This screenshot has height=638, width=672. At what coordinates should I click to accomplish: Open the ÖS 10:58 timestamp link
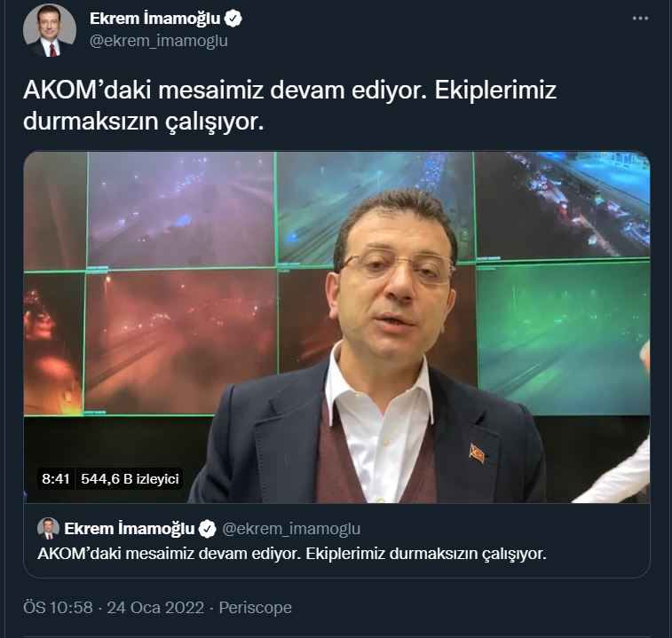58,608
